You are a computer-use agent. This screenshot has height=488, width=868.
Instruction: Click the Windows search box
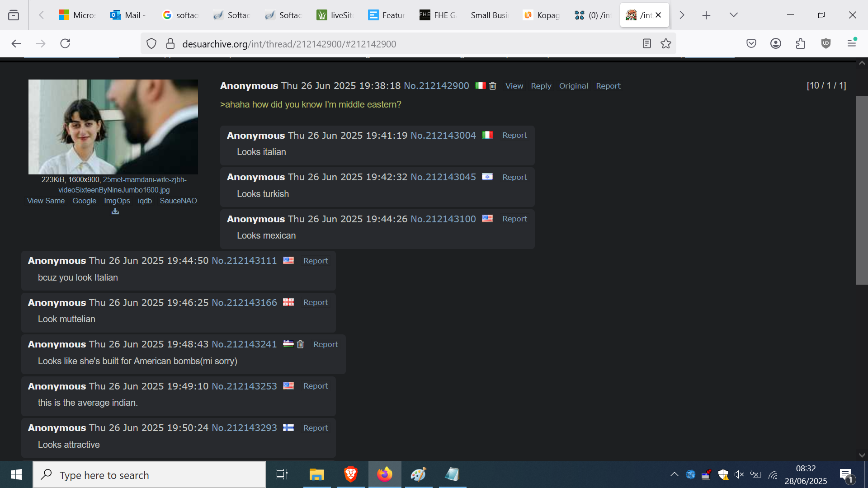pyautogui.click(x=149, y=474)
